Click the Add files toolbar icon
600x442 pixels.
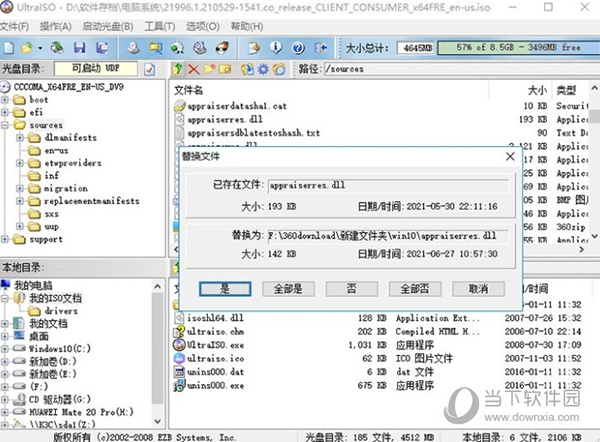coord(254,47)
